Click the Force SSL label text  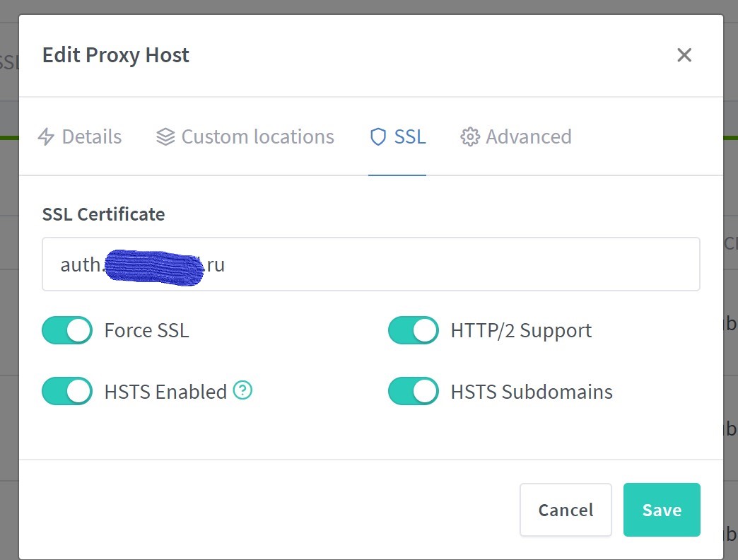[x=147, y=330]
